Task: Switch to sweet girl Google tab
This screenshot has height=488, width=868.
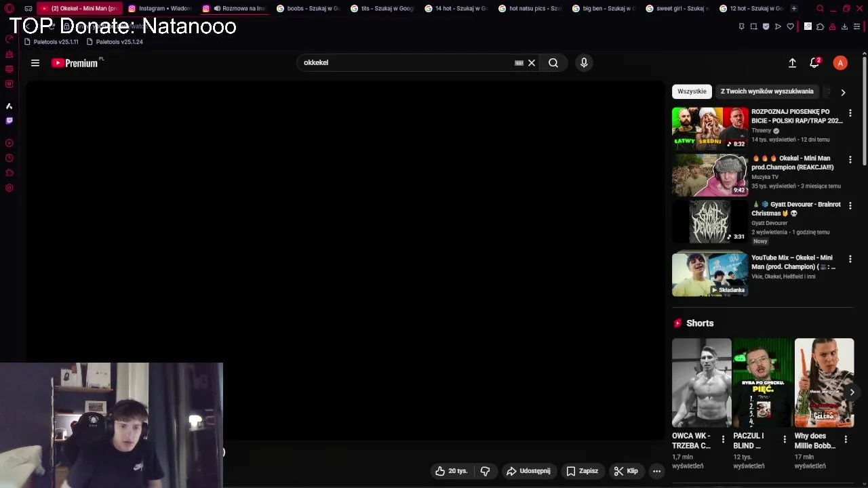Action: point(677,8)
